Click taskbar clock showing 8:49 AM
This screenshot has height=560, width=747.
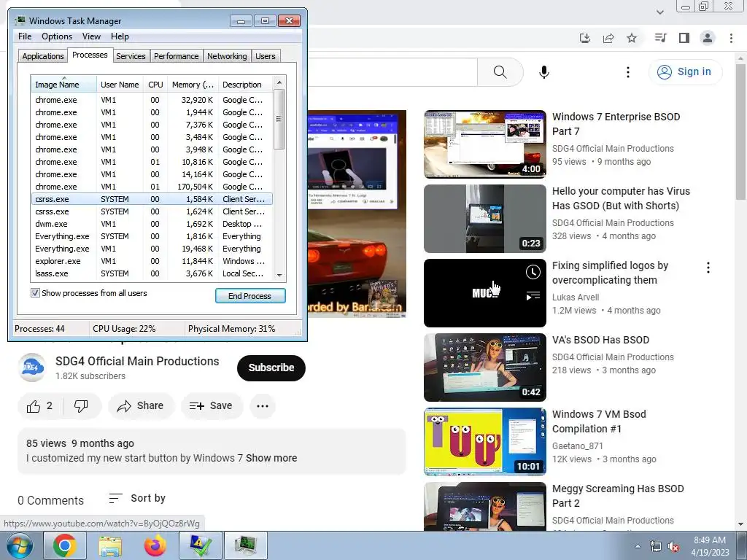pyautogui.click(x=710, y=546)
